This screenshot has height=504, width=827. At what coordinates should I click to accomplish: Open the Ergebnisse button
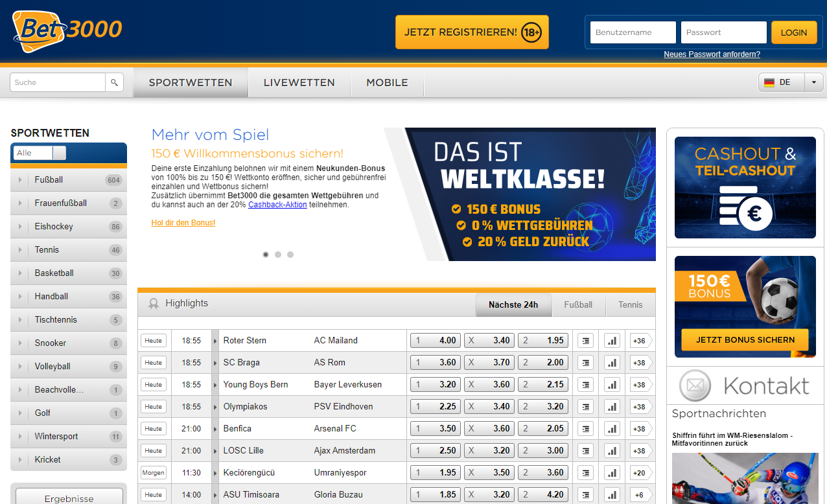coord(69,497)
